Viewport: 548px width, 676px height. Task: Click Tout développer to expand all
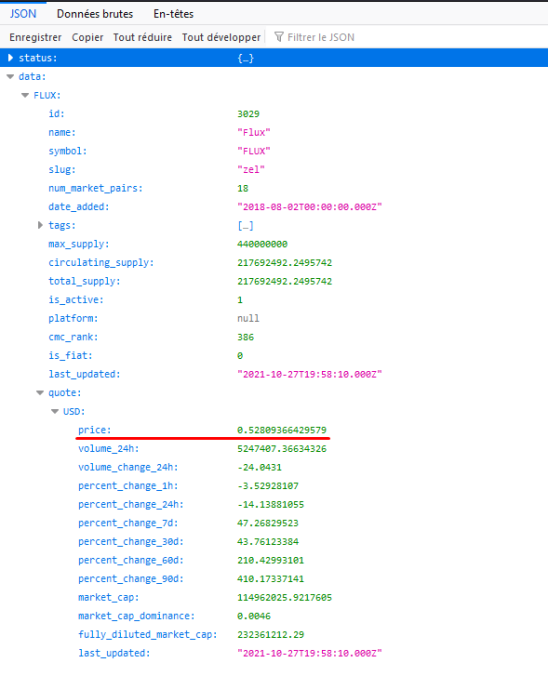pyautogui.click(x=221, y=38)
